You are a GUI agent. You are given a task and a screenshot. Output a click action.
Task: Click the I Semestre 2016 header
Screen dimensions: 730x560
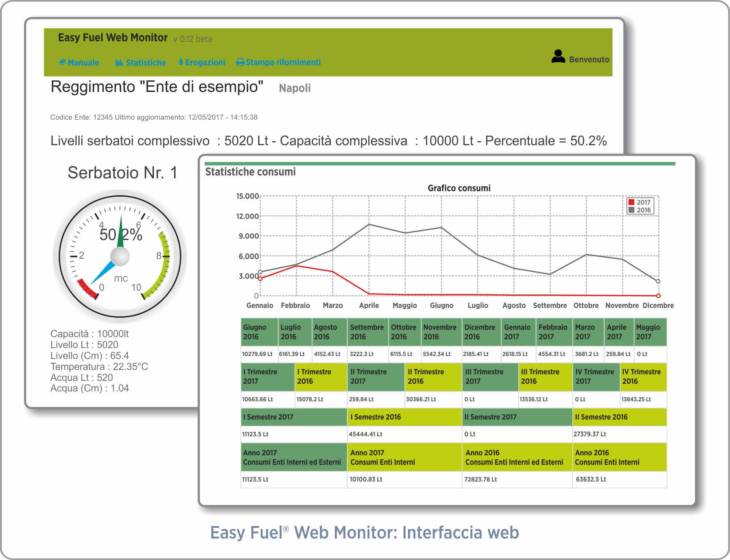404,417
